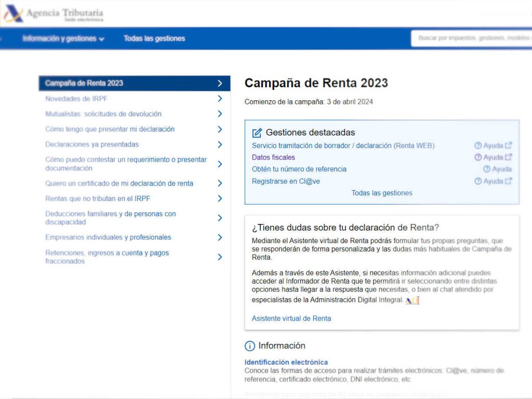Click help circle icon on número de referencia row

click(x=486, y=169)
